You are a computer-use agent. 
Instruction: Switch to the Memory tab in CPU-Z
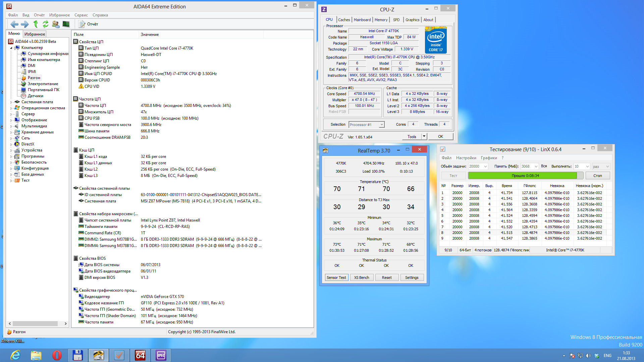click(x=381, y=20)
